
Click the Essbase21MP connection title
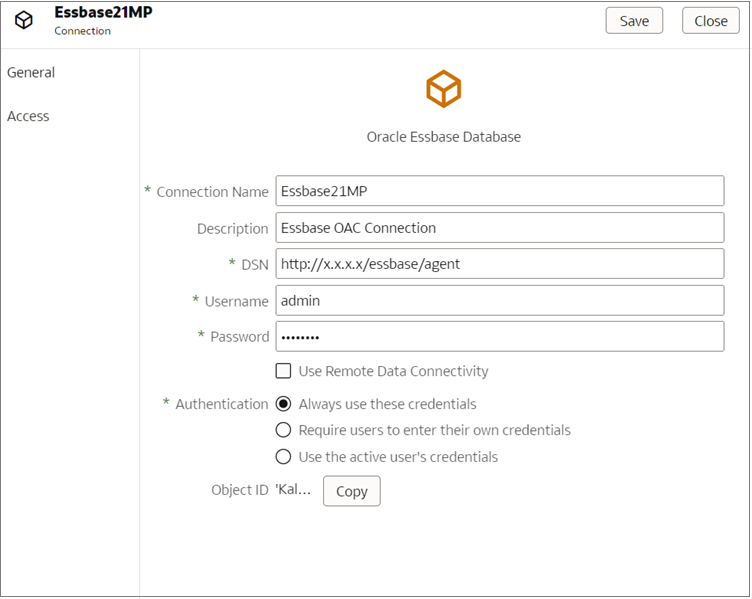pyautogui.click(x=103, y=13)
